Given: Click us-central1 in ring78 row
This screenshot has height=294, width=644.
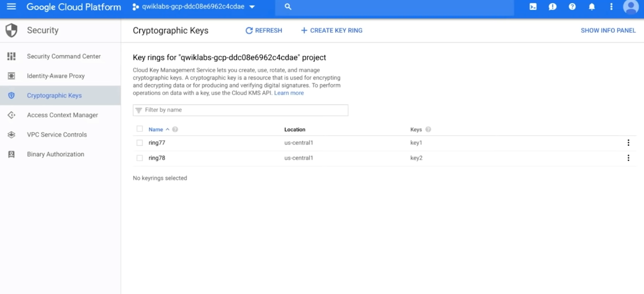Looking at the screenshot, I should click(x=298, y=158).
